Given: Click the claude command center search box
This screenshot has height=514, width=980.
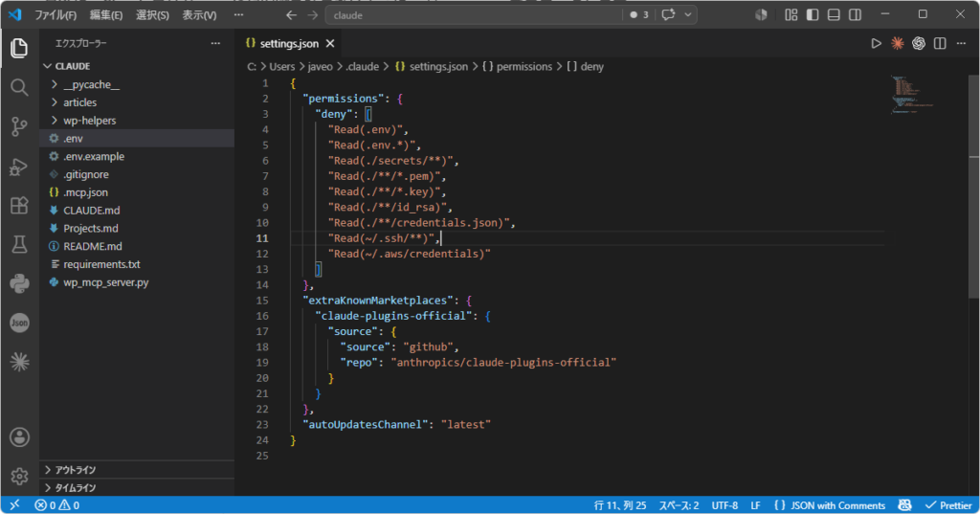Looking at the screenshot, I should point(474,15).
